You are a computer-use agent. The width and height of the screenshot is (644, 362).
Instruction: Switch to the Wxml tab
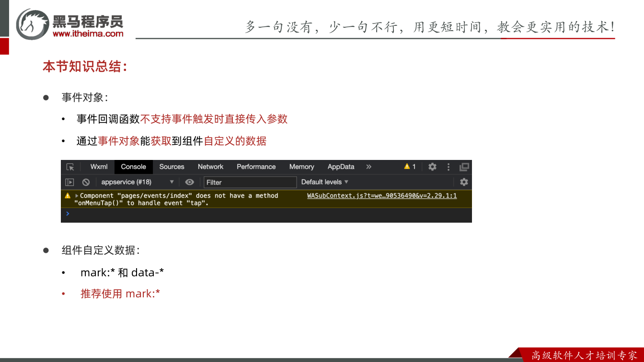(x=99, y=167)
